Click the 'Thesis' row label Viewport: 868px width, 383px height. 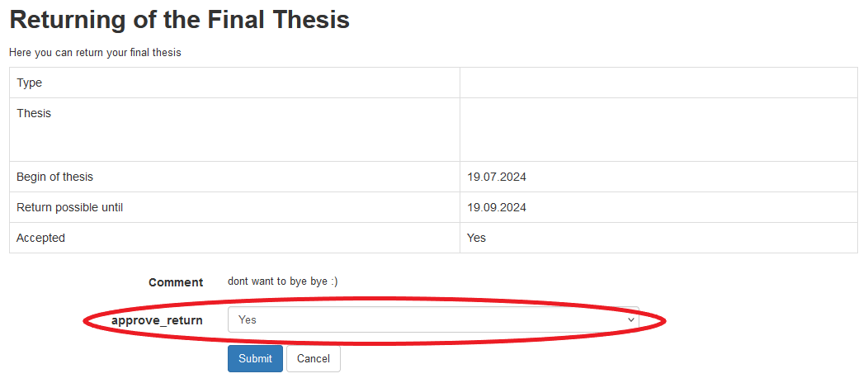34,113
